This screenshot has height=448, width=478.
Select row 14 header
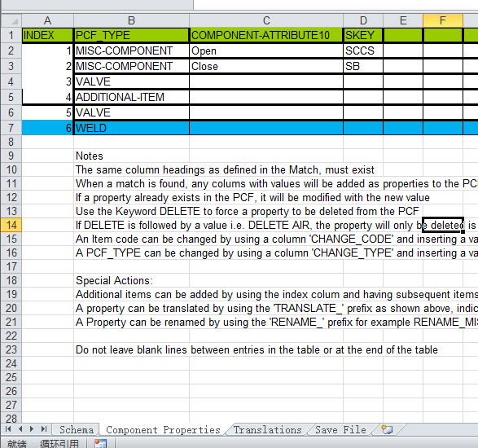pyautogui.click(x=11, y=225)
